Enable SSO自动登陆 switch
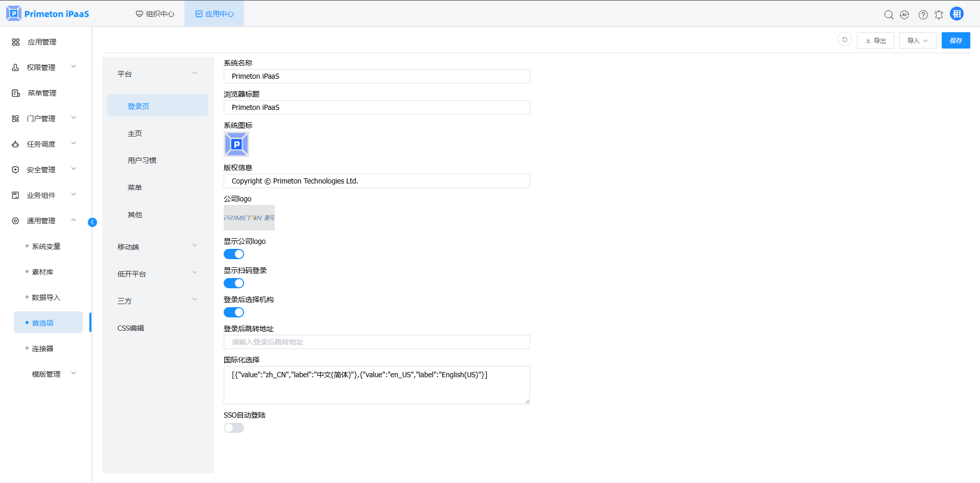The image size is (980, 483). tap(234, 428)
